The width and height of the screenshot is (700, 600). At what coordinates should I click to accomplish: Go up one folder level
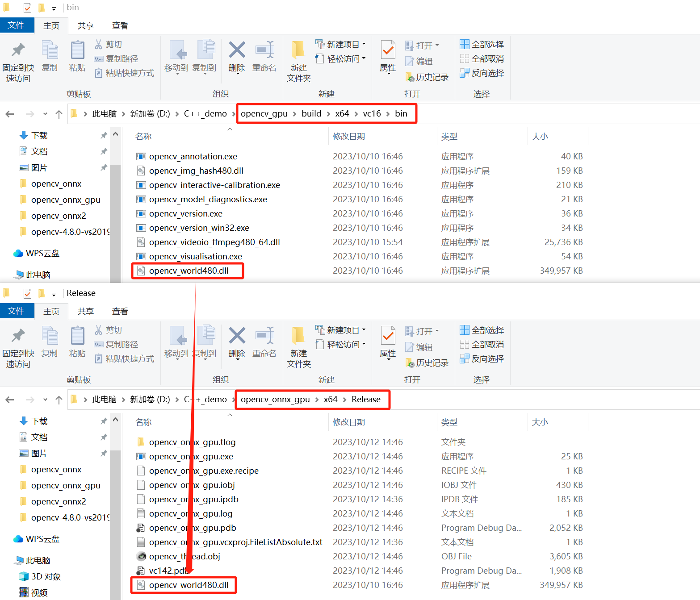(59, 114)
